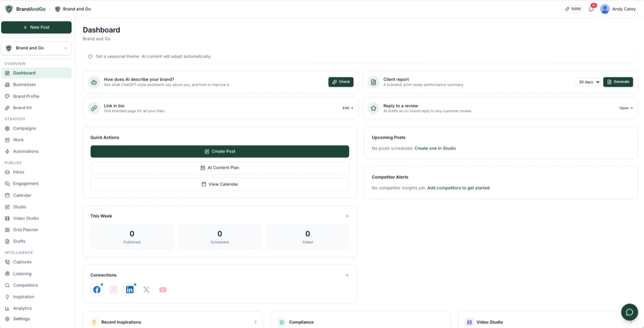
Task: Click the seasonal theme palette icon
Action: click(x=90, y=56)
